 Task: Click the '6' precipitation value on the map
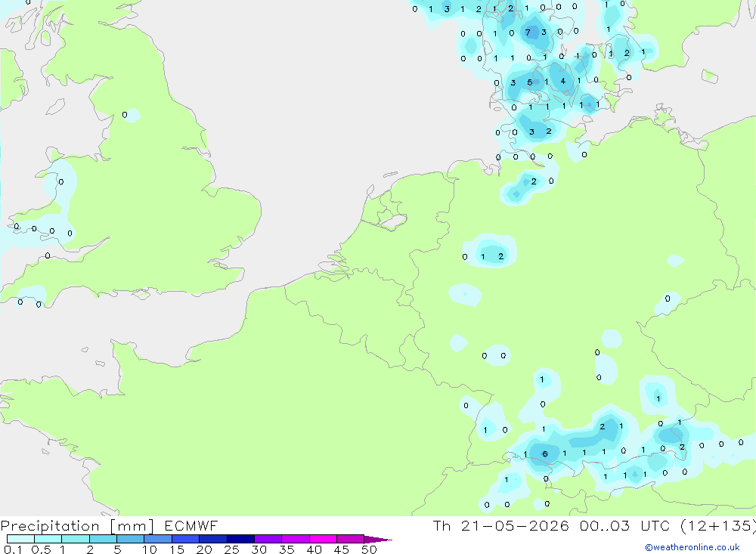[545, 453]
